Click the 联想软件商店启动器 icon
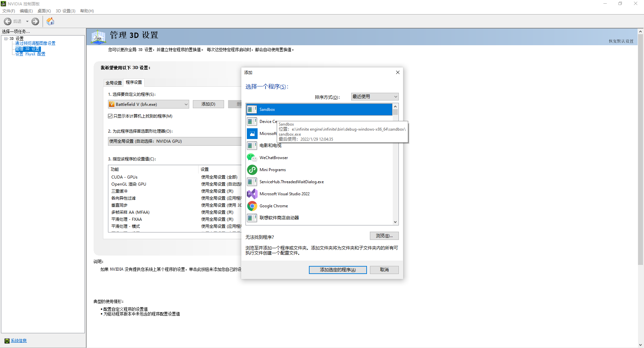The image size is (644, 348). coord(252,218)
